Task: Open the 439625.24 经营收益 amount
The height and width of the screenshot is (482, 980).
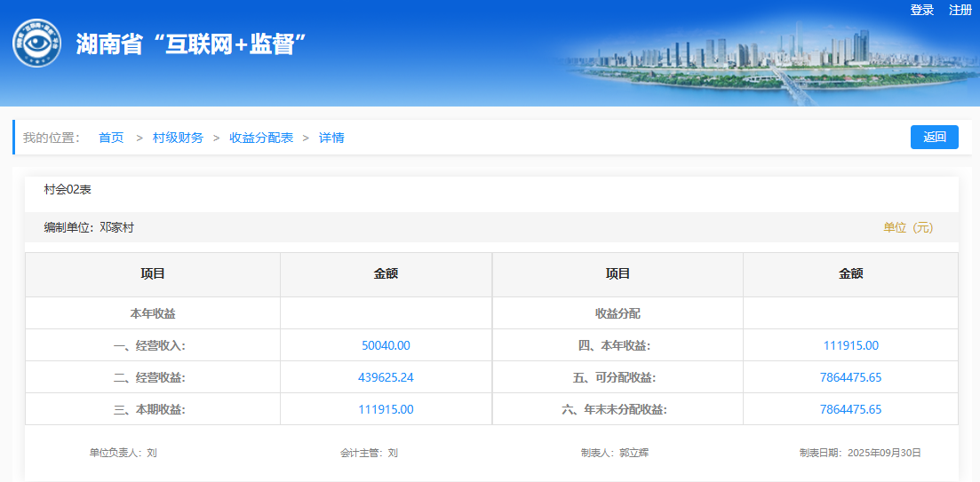Action: (386, 377)
